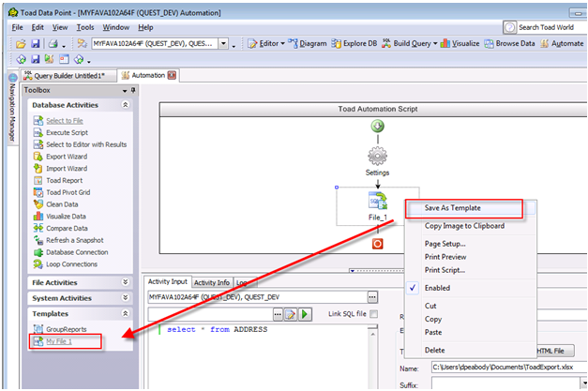Select the File_1 activity icon
The image size is (588, 391).
coord(378,201)
